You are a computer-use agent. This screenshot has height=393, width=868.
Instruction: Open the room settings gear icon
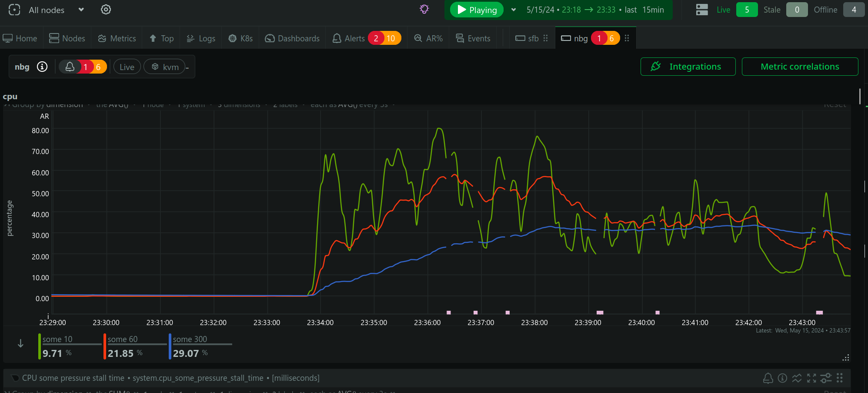pyautogui.click(x=106, y=10)
